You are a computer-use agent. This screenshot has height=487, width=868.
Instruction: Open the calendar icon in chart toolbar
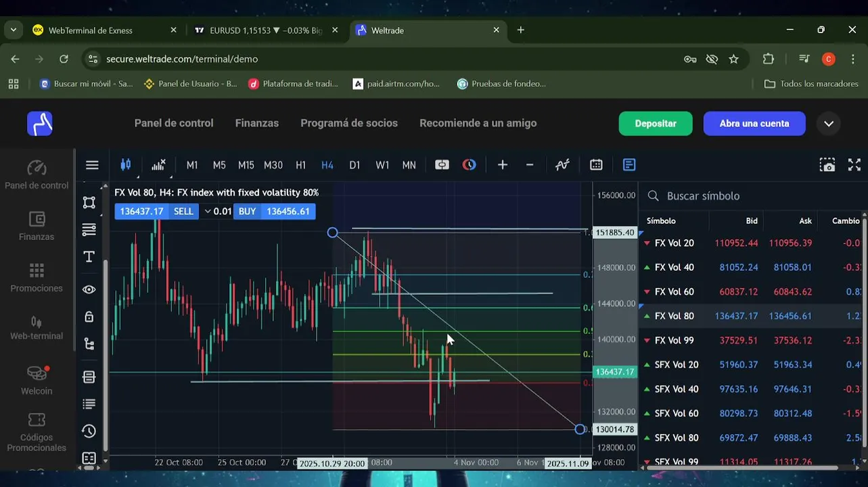[x=596, y=165]
